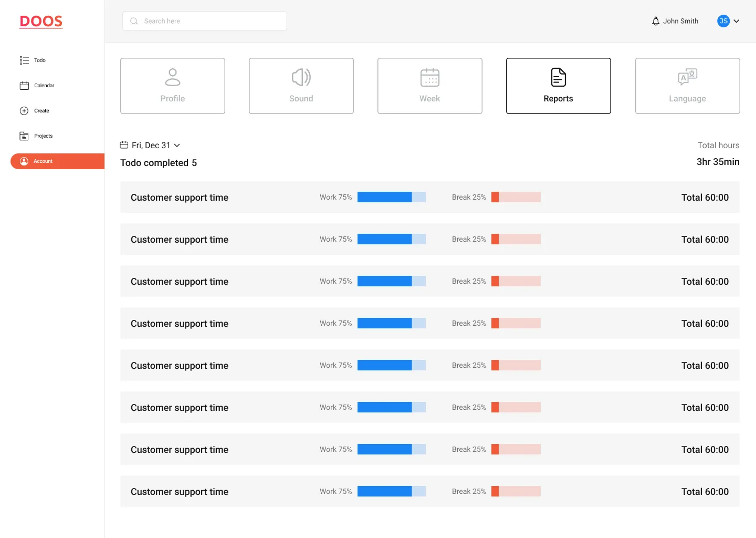Image resolution: width=756 pixels, height=538 pixels.
Task: Expand the user menu chevron beside avatar
Action: tap(737, 21)
